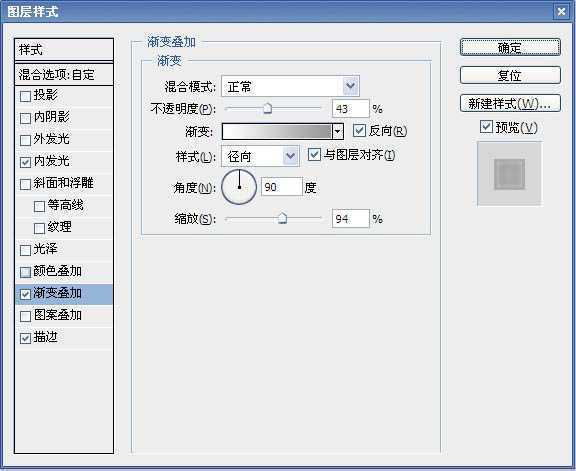Select the 渐变叠加 list entry label

click(57, 293)
